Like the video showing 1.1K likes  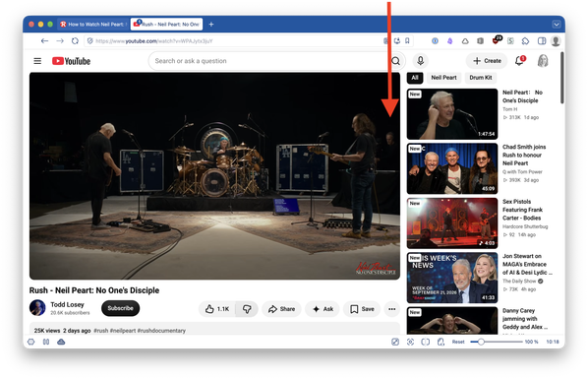tap(217, 309)
